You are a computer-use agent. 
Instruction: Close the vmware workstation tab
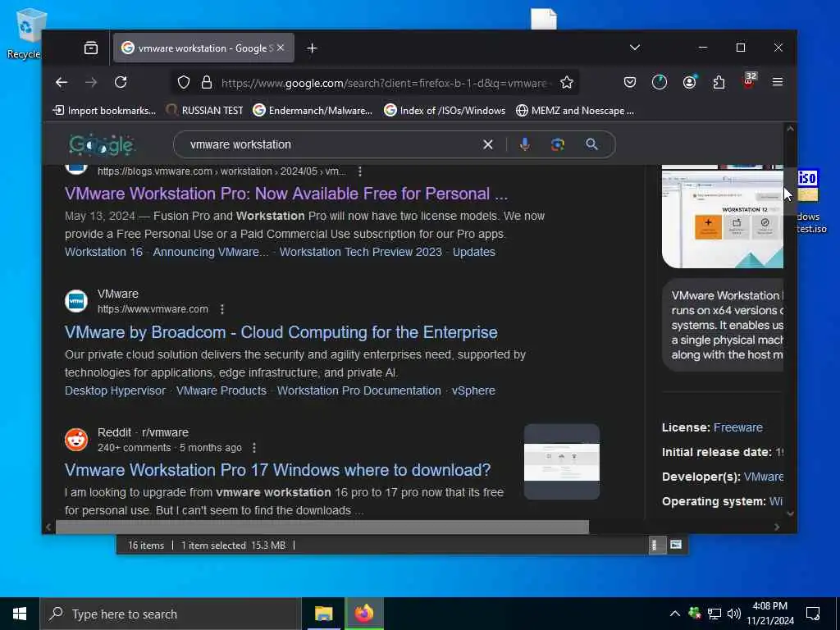(x=281, y=48)
